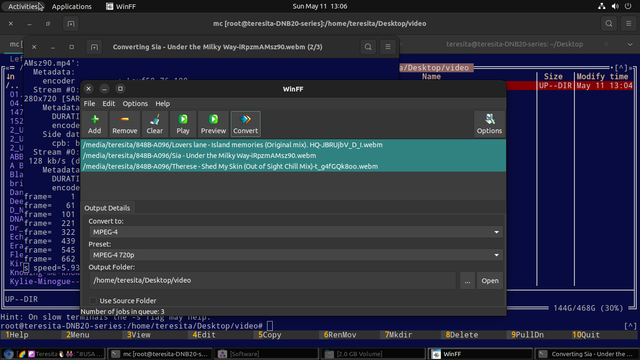Click 2Menu in the mc function bar
The height and width of the screenshot is (360, 640).
(78, 335)
